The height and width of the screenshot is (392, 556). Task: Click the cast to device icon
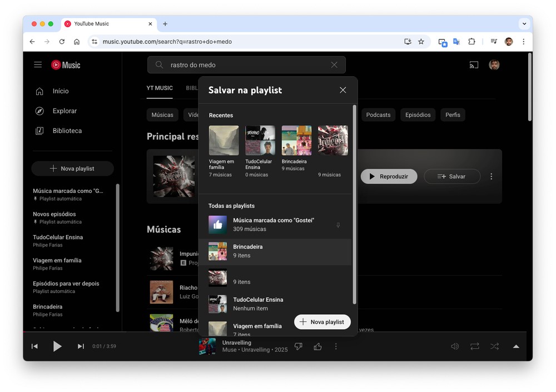click(474, 65)
